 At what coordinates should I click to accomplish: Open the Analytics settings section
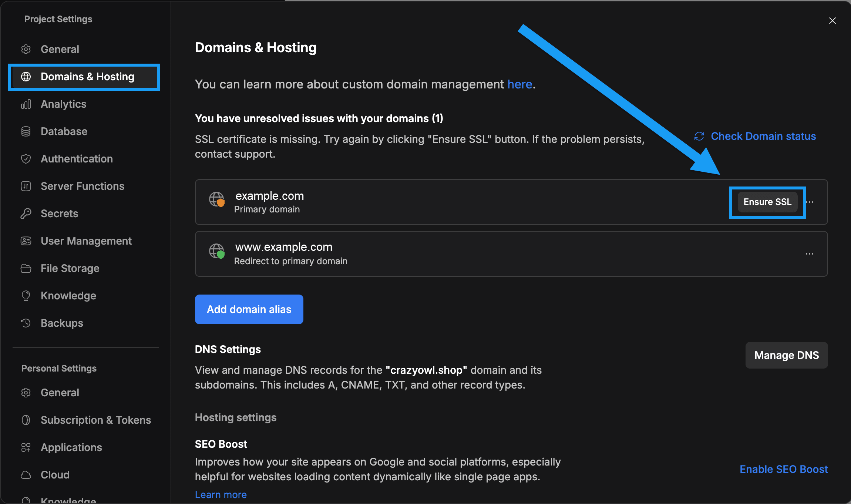(x=63, y=104)
